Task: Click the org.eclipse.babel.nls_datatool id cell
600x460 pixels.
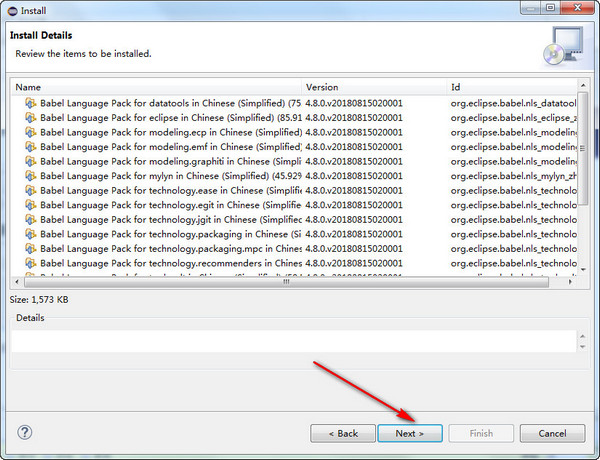Action: (x=514, y=103)
